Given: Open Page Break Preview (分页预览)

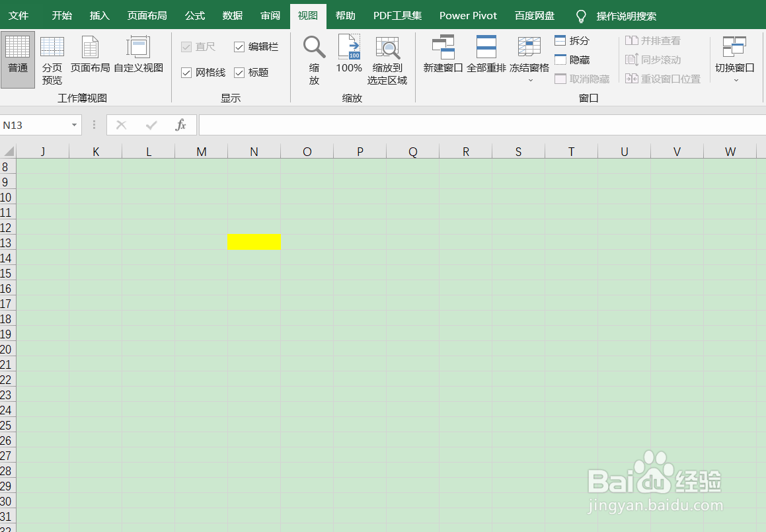Looking at the screenshot, I should tap(52, 59).
